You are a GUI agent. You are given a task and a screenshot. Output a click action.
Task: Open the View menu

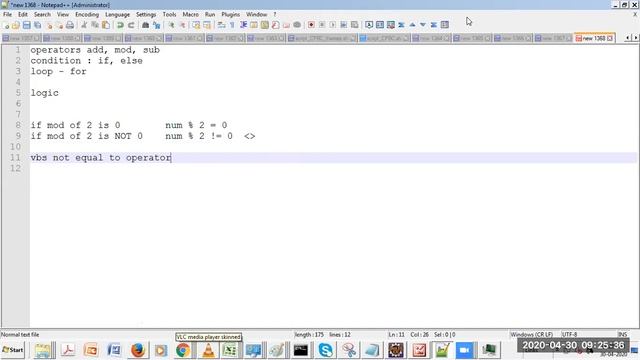pos(62,14)
